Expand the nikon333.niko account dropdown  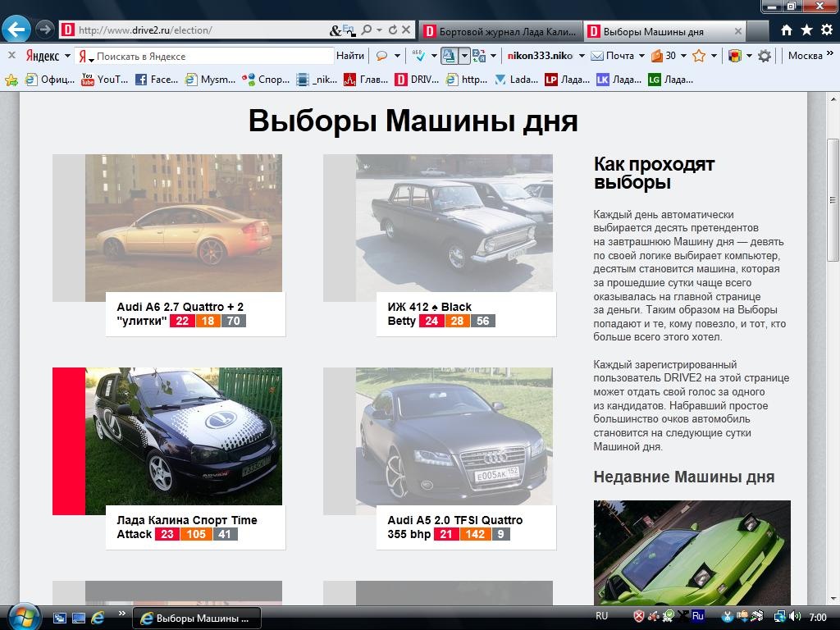pyautogui.click(x=582, y=56)
